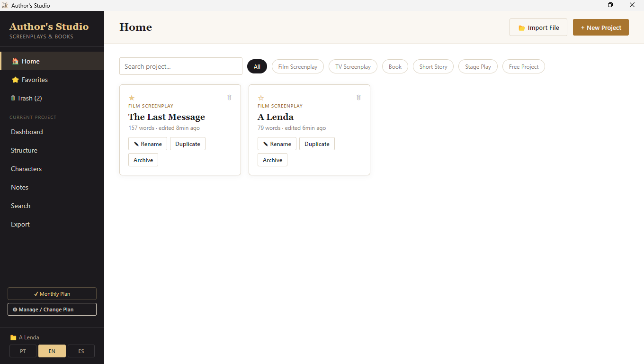The width and height of the screenshot is (644, 364).
Task: Filter by Book type
Action: pyautogui.click(x=395, y=66)
